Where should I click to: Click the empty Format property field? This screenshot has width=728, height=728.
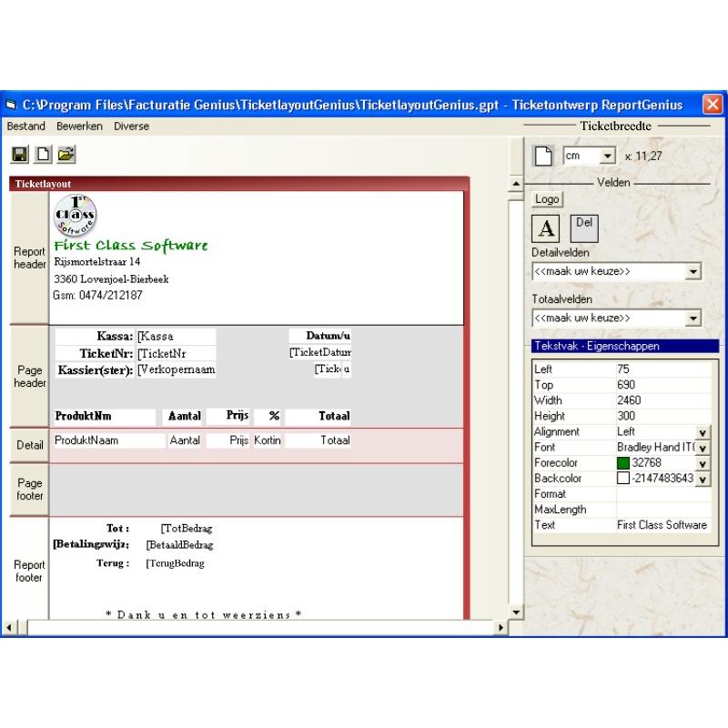tap(663, 494)
